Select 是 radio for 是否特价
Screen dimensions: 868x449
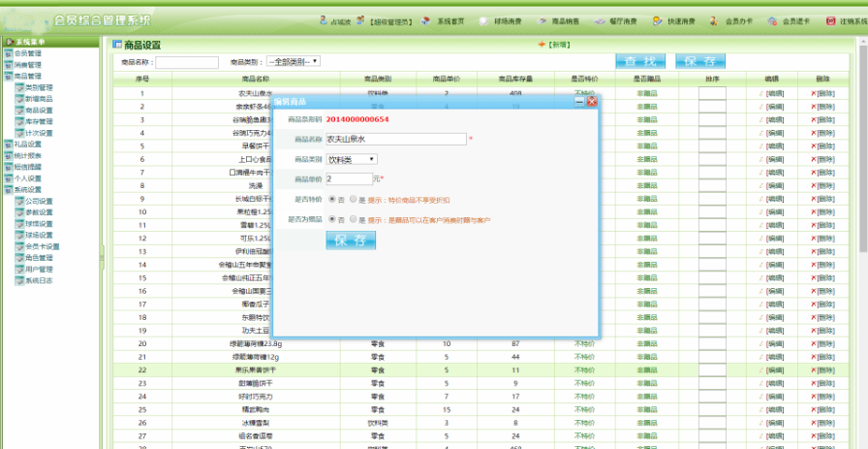click(x=354, y=199)
